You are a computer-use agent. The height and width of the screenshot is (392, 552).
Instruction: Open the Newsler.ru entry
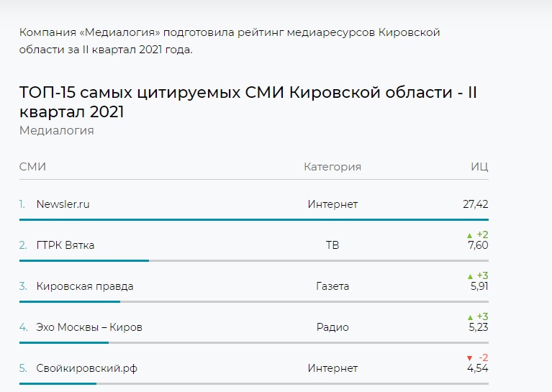[63, 204]
